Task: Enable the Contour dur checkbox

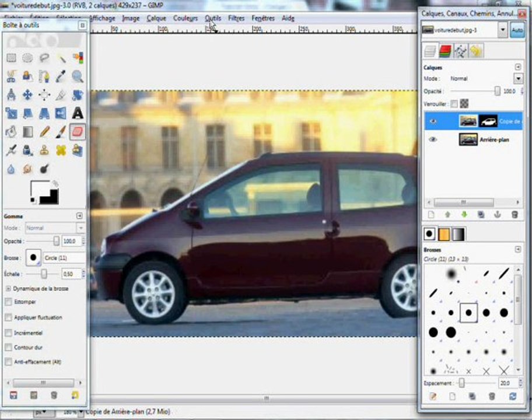Action: (9, 347)
